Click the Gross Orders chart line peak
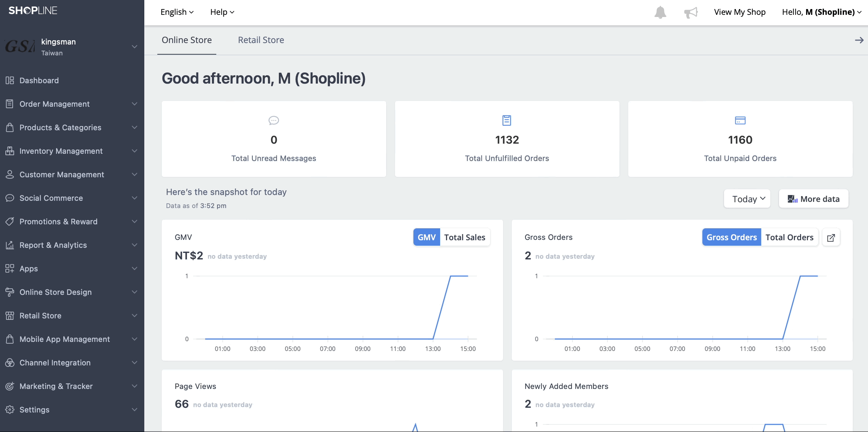 (x=809, y=276)
